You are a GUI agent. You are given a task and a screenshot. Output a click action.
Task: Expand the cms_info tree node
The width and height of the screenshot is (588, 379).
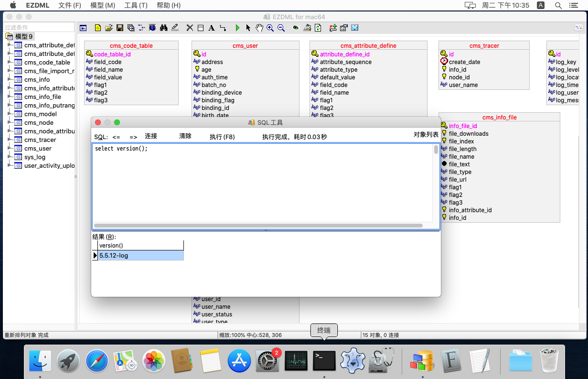pos(9,79)
